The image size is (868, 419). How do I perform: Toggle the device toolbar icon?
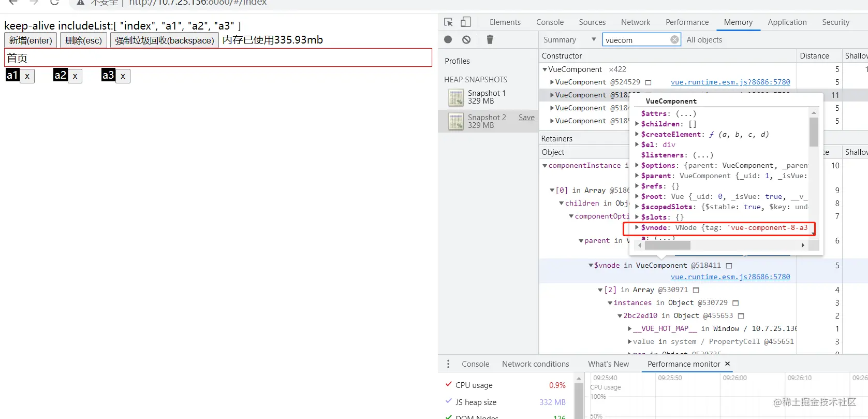tap(466, 22)
